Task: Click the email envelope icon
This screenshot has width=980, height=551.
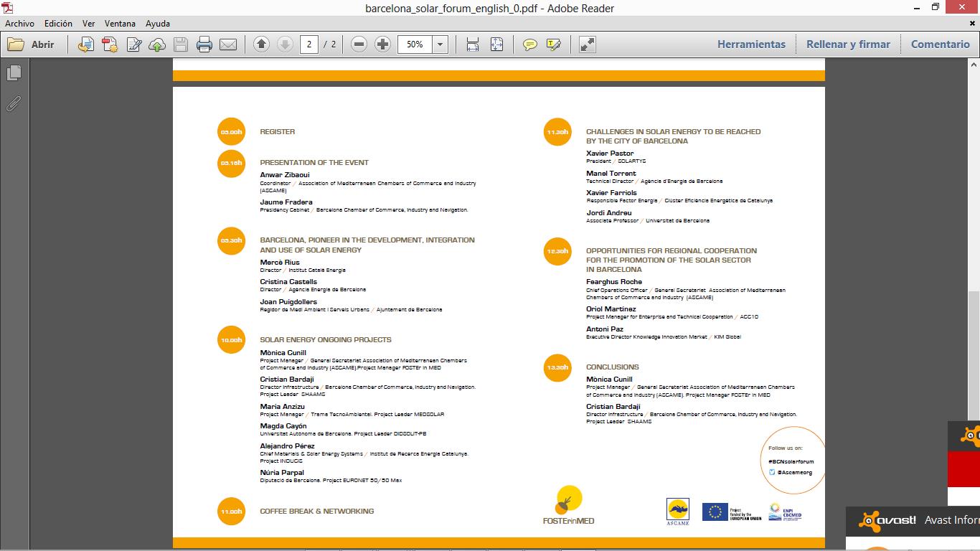Action: (228, 44)
